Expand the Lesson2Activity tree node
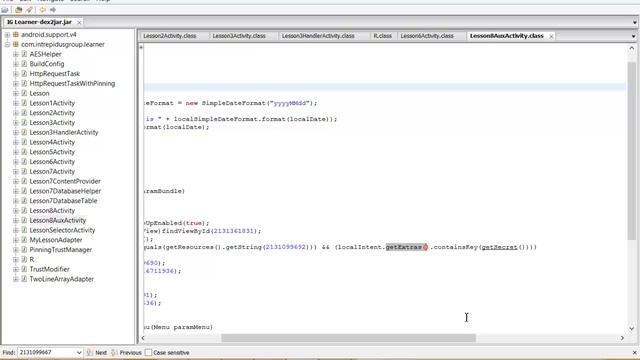The height and width of the screenshot is (360, 640). coord(16,113)
